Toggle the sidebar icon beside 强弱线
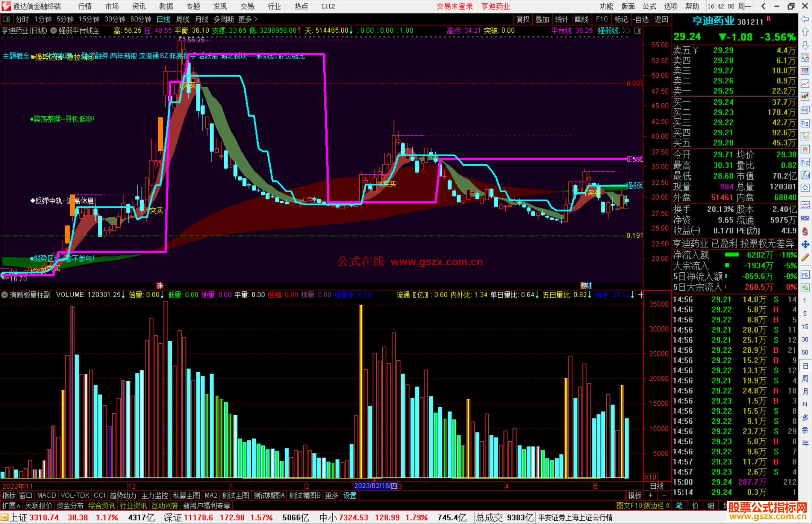 638,31
